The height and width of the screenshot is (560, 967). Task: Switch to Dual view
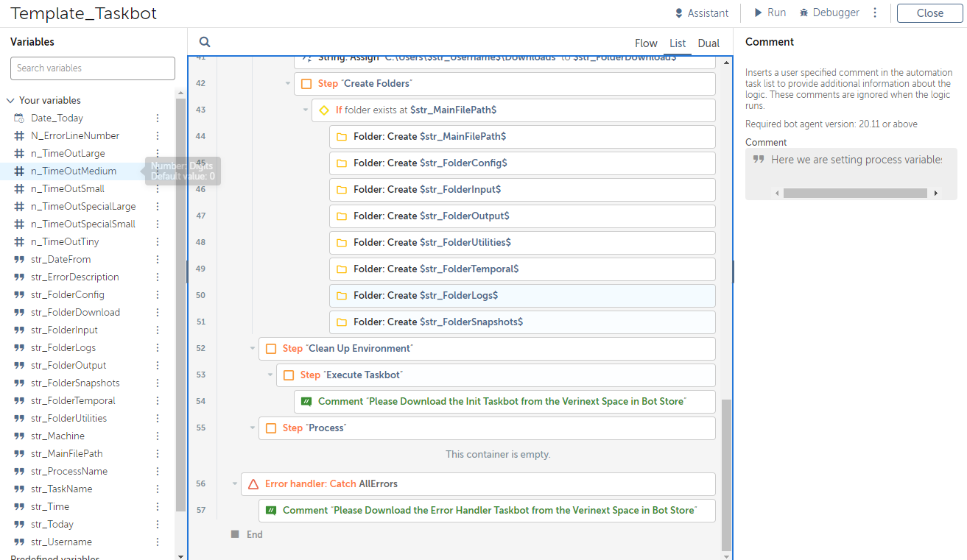pos(708,43)
